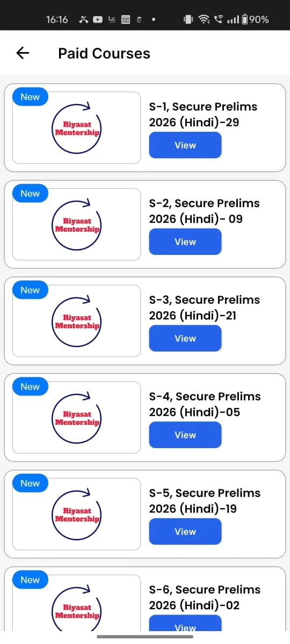290x644 pixels.
Task: Click View for S-6 Secure Prelims course
Action: tap(185, 624)
